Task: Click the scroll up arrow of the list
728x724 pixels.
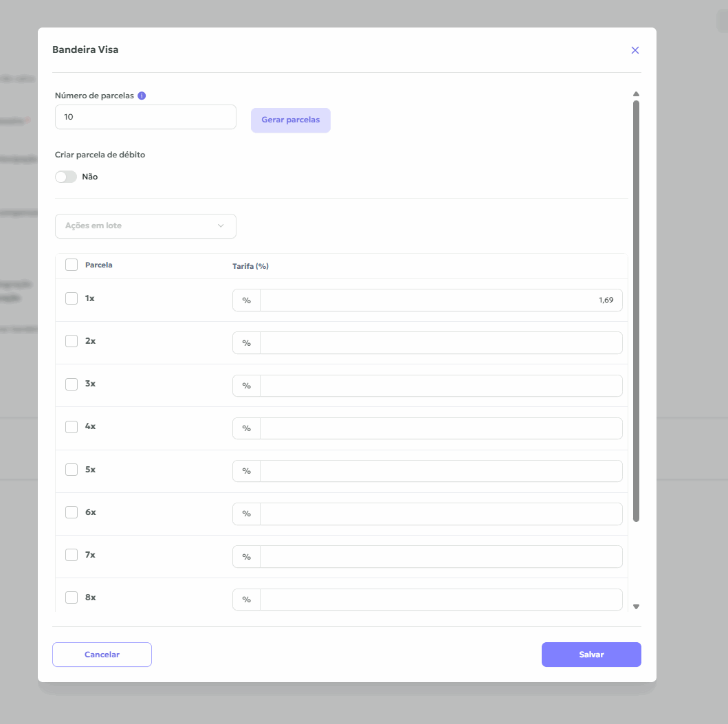Action: [636, 94]
